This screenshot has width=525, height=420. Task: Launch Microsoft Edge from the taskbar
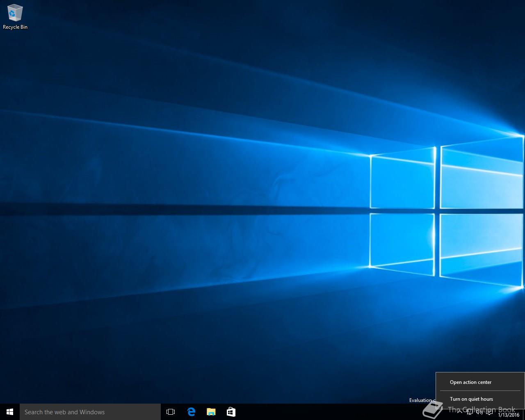191,412
